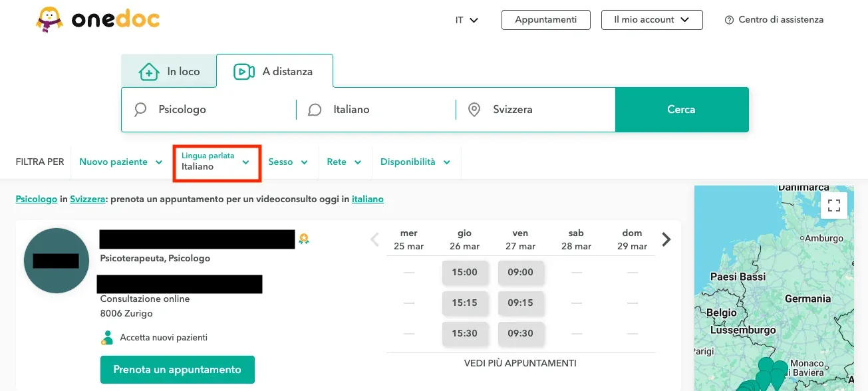The height and width of the screenshot is (391, 868).
Task: Show next days with the right arrow
Action: coord(666,239)
